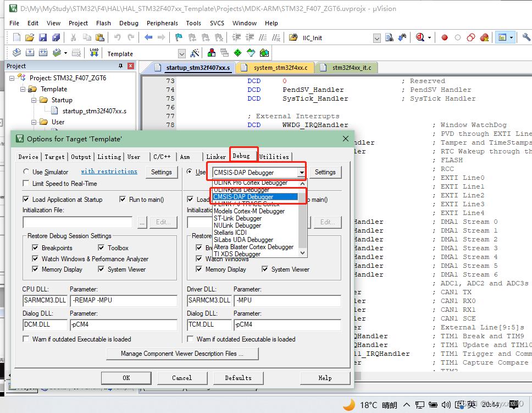
Task: Click the Cancel button
Action: coord(182,378)
